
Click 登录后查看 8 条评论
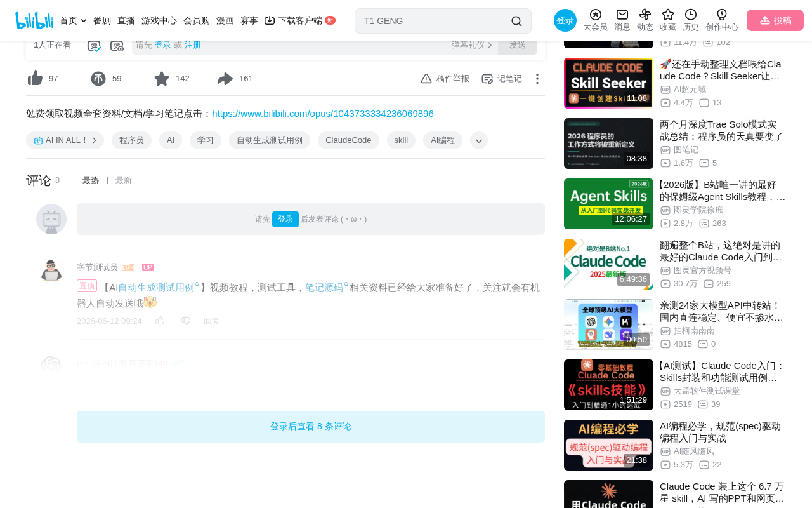[311, 427]
